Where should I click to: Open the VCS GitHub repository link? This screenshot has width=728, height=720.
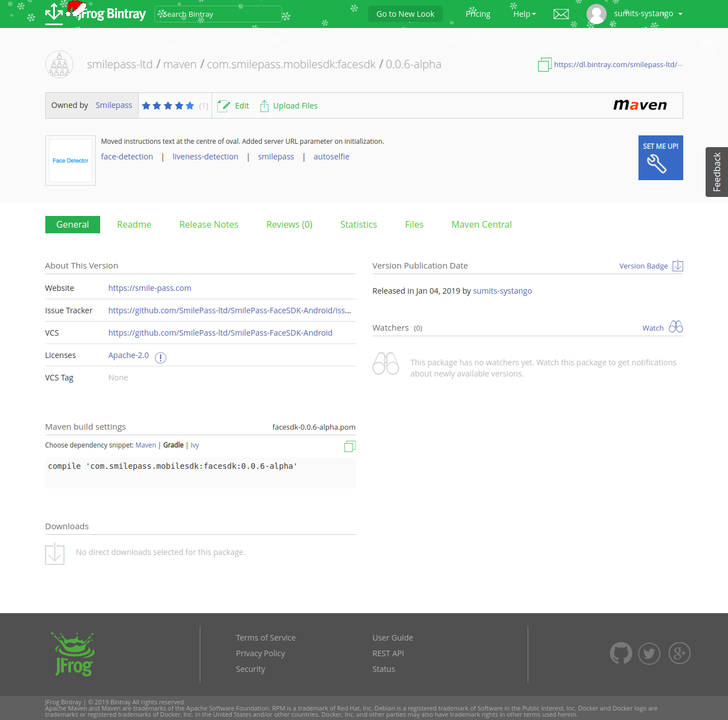click(220, 333)
